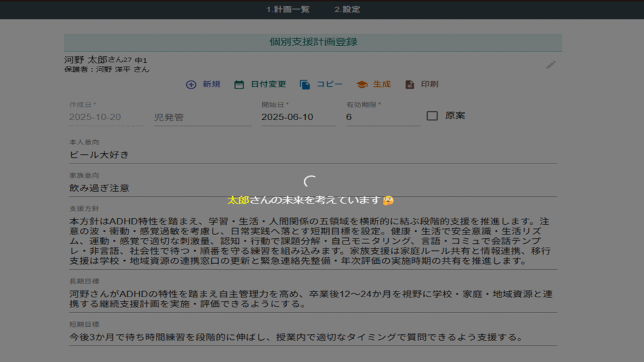Image resolution: width=644 pixels, height=362 pixels.
Task: Click the graduation cap 生成 icon
Action: 362,84
